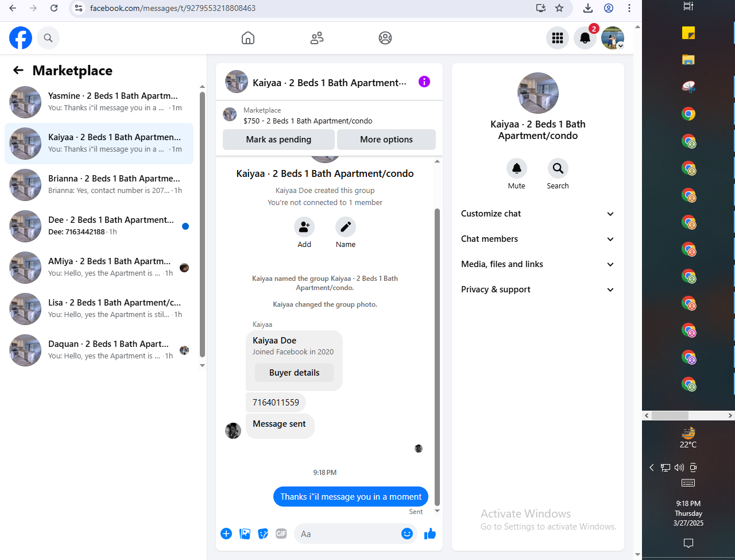The width and height of the screenshot is (735, 560).
Task: Open Brianna's apartment conversation
Action: click(99, 185)
